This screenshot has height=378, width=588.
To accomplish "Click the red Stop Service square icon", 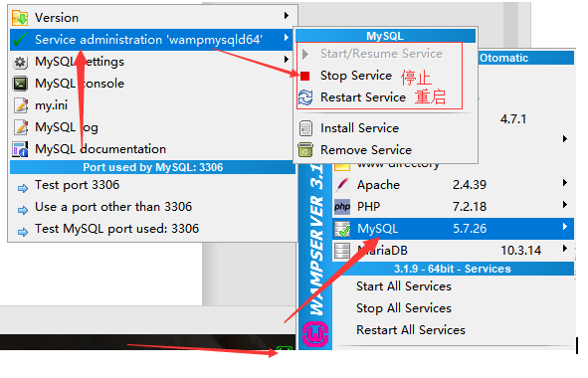I will (304, 77).
